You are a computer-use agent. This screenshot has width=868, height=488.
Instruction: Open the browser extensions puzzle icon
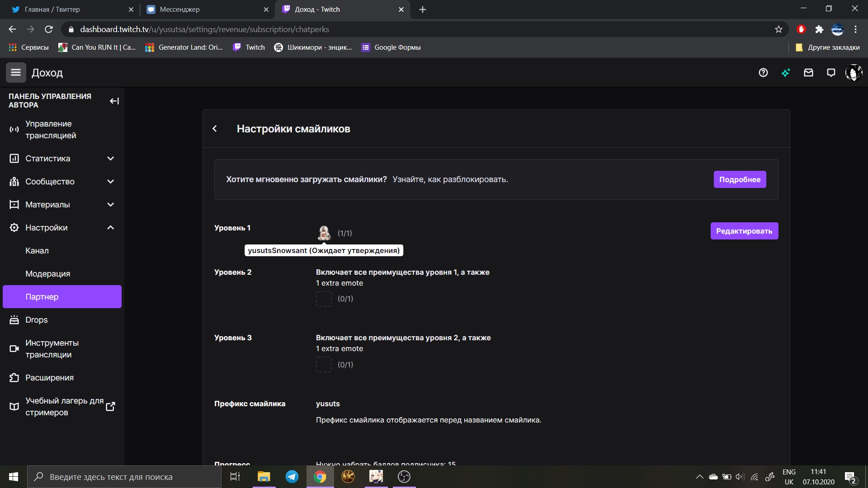819,29
